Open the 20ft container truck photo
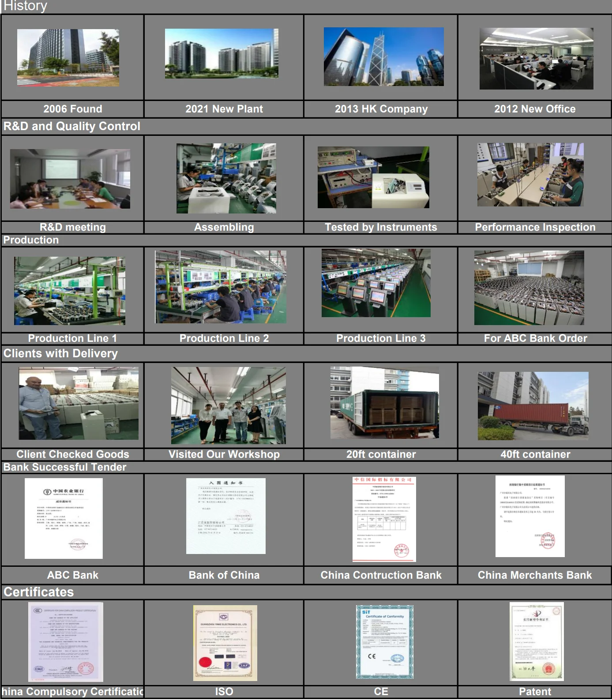The image size is (612, 700). coord(385,402)
